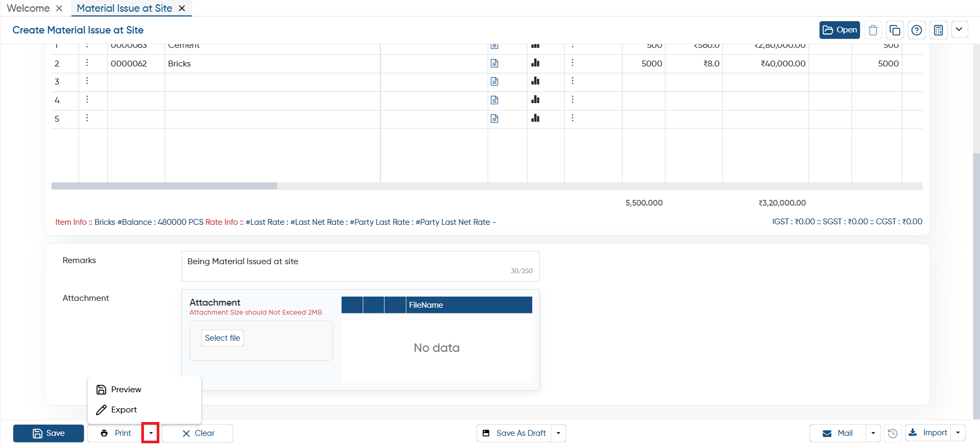
Task: Show the stock chart icon in Bricks row
Action: coord(535,63)
